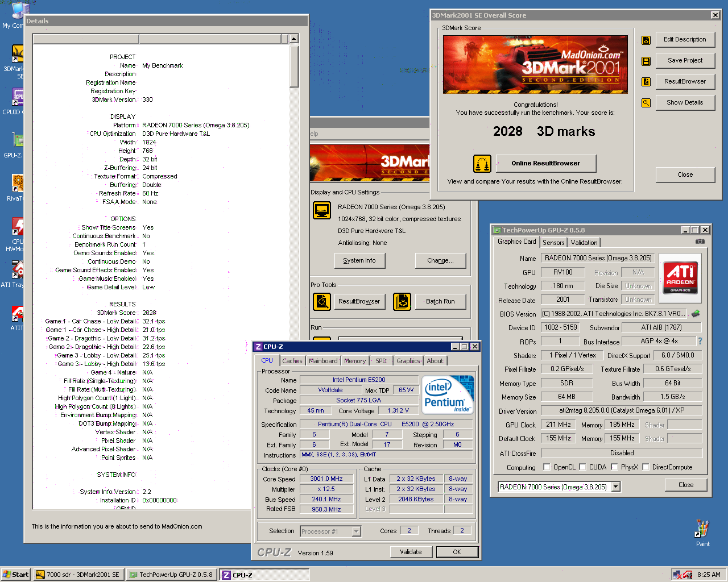Select the RivaTuner desktop shortcut

click(x=14, y=189)
